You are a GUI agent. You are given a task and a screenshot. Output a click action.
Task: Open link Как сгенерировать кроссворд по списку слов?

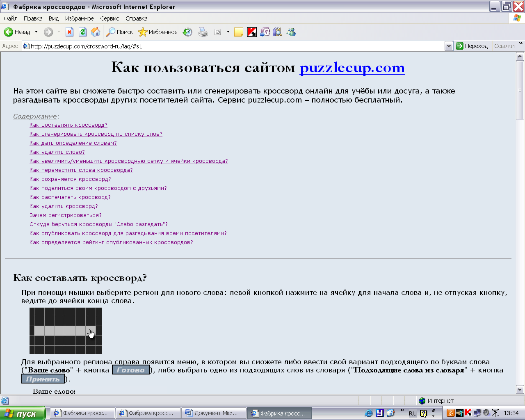96,134
